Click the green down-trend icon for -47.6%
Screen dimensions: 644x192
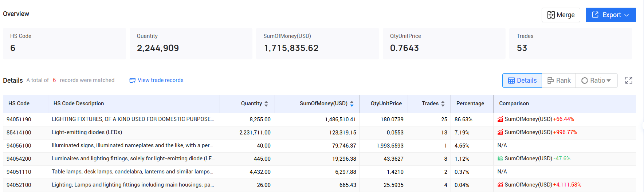pos(500,158)
